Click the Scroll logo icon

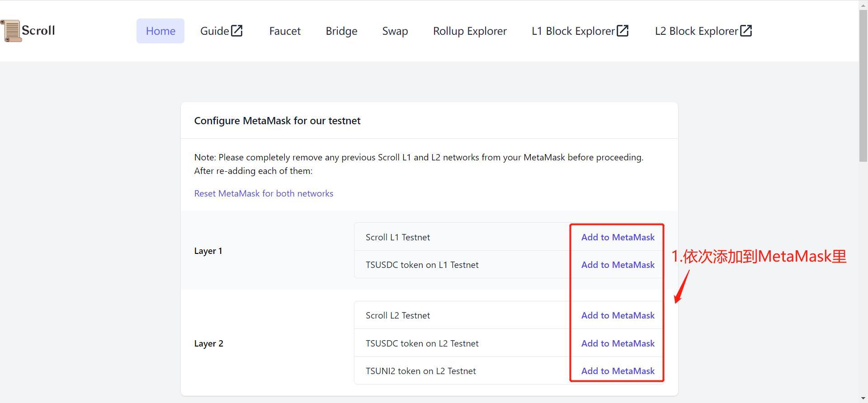click(x=11, y=31)
